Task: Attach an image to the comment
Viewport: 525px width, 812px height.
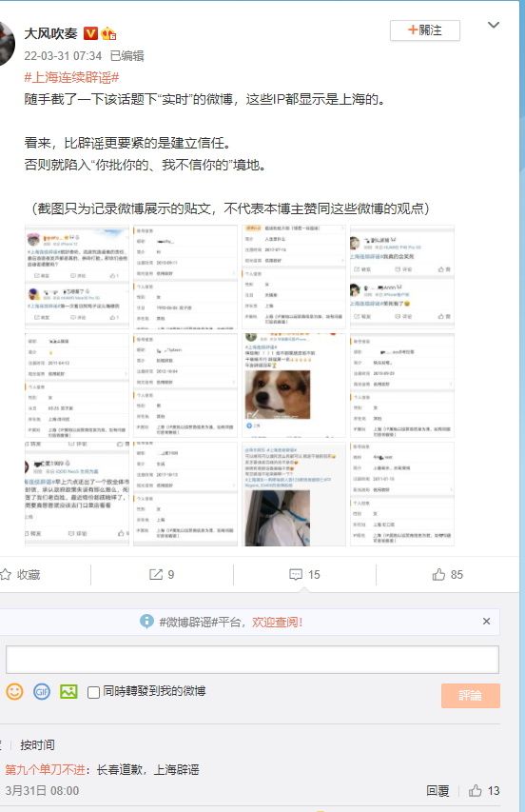Action: click(68, 692)
